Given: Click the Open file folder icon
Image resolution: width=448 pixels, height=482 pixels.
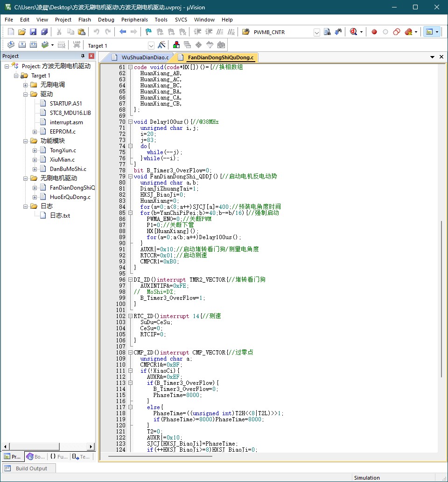Looking at the screenshot, I should pos(21,32).
